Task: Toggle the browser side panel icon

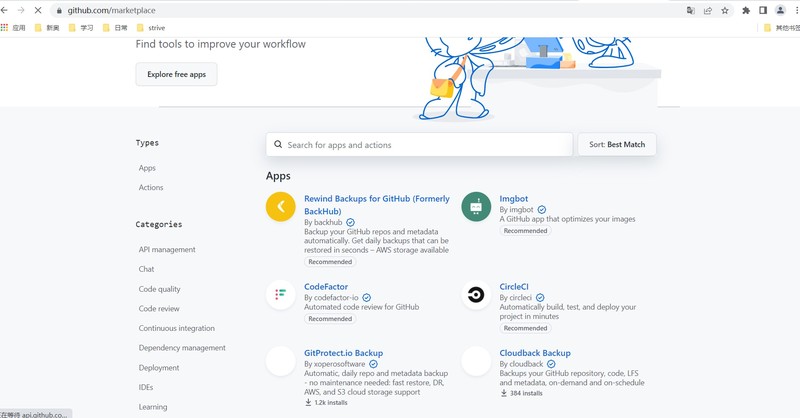Action: tap(763, 10)
